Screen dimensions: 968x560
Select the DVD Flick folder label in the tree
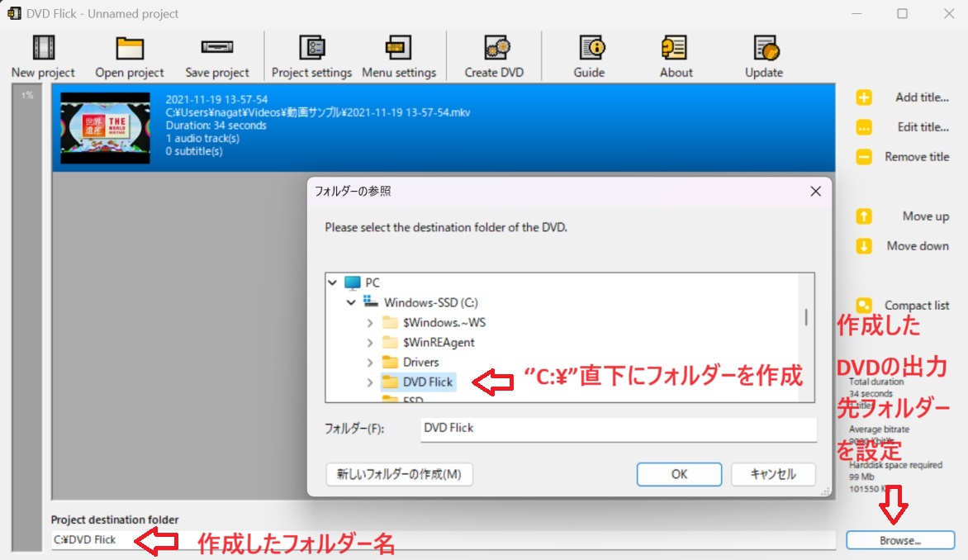click(428, 382)
